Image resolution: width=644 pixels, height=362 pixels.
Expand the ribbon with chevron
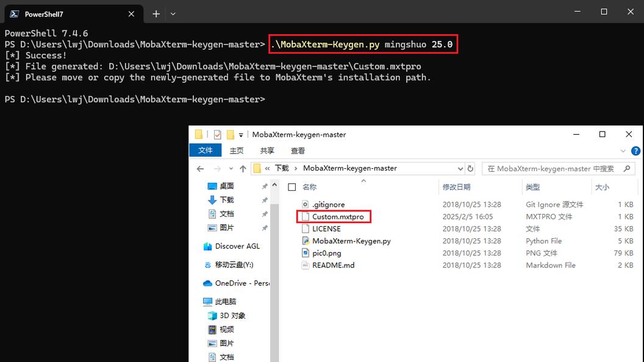coord(623,151)
